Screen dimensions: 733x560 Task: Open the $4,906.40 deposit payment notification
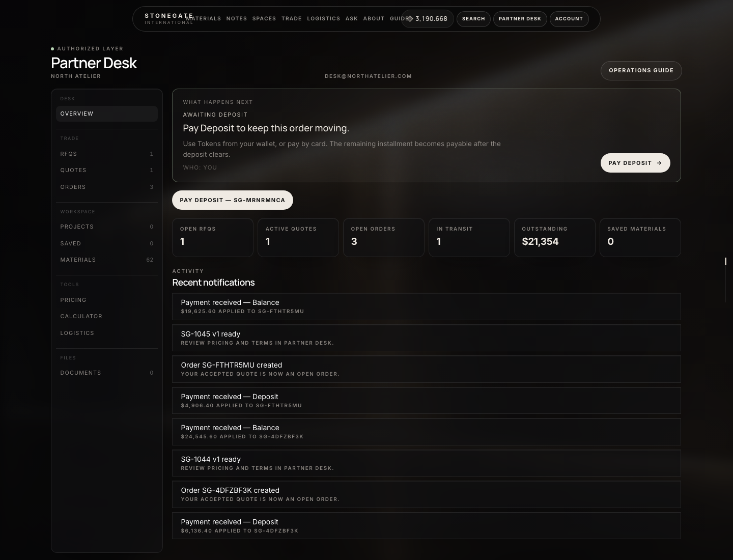pyautogui.click(x=427, y=401)
